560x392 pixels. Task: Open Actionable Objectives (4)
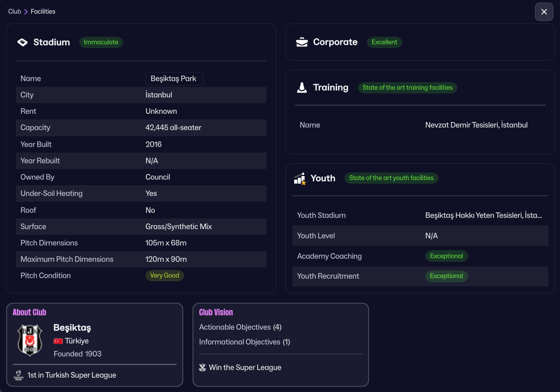[240, 327]
